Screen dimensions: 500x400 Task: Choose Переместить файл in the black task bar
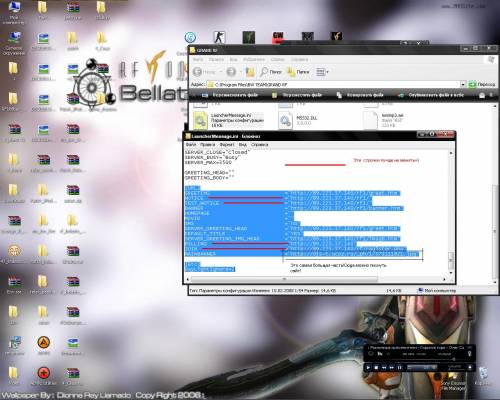[x=297, y=95]
